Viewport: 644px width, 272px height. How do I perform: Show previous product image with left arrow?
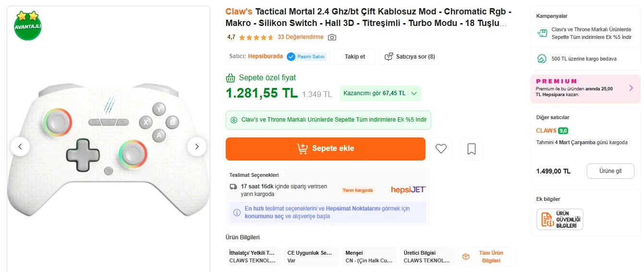[20, 147]
